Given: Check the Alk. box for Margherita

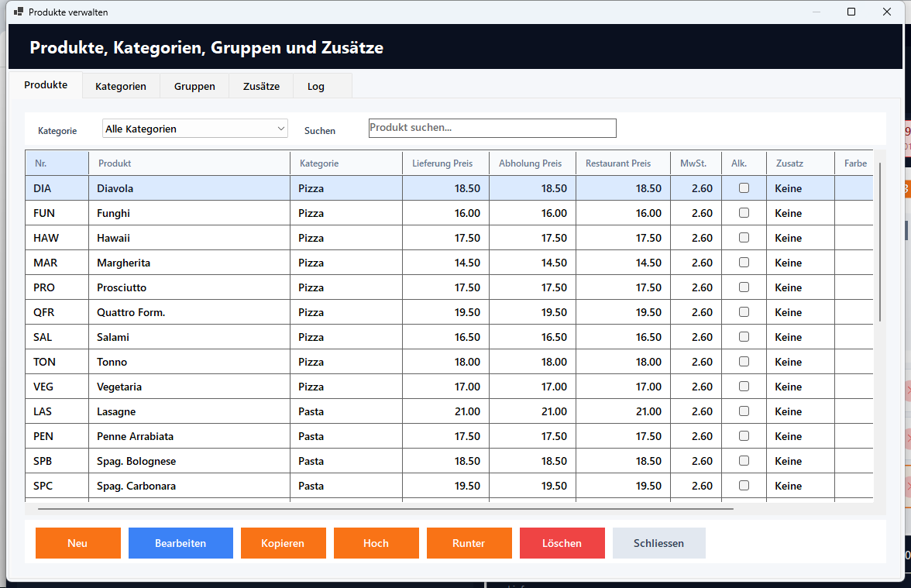Looking at the screenshot, I should (x=744, y=263).
